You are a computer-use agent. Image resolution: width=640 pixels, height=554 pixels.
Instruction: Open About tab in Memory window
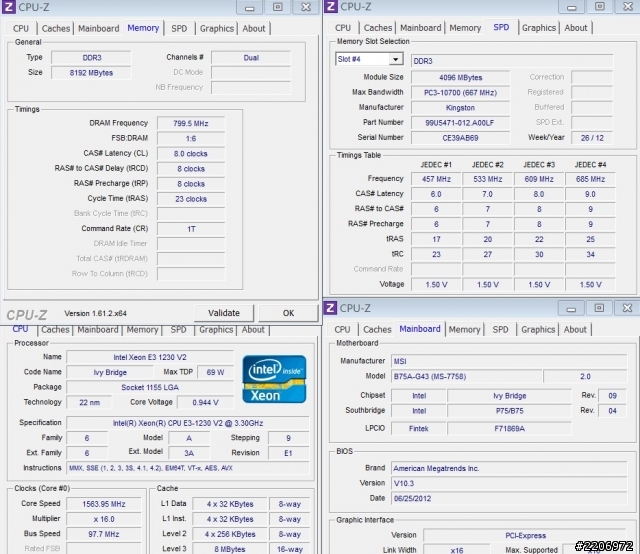[253, 29]
